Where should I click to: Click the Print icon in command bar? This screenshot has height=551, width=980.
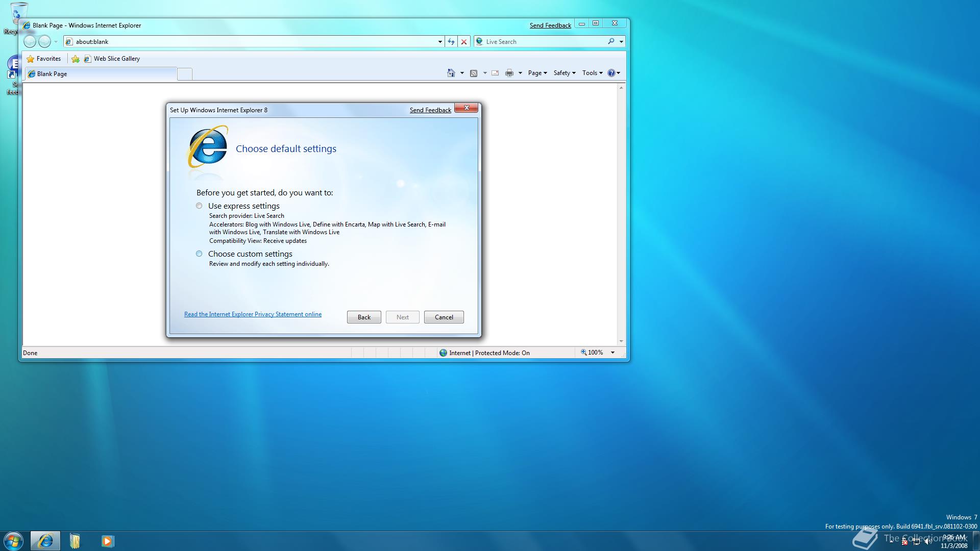509,73
